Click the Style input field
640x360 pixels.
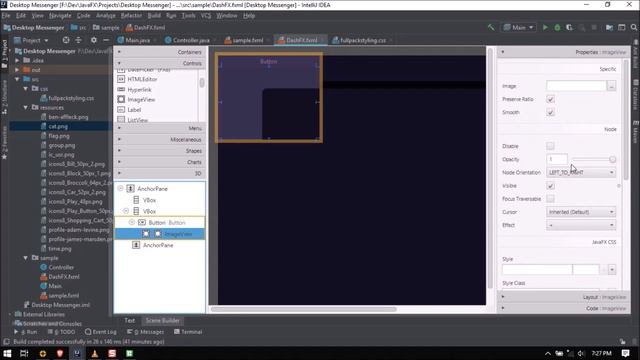[537, 269]
